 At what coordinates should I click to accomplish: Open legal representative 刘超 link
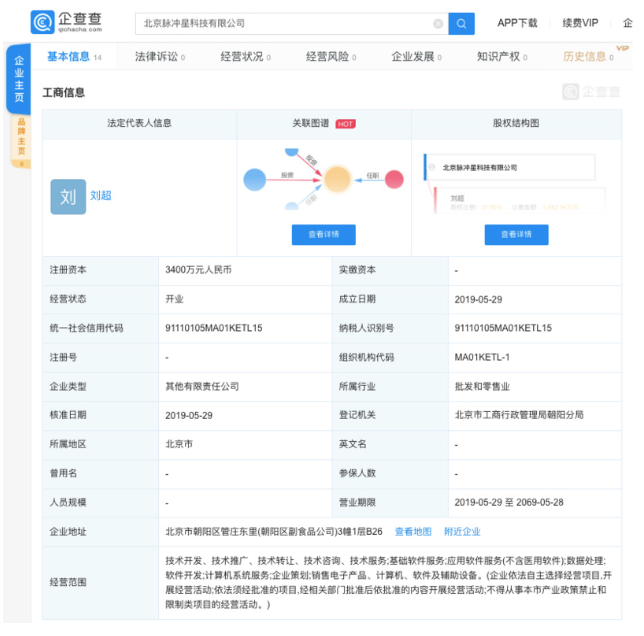(101, 195)
